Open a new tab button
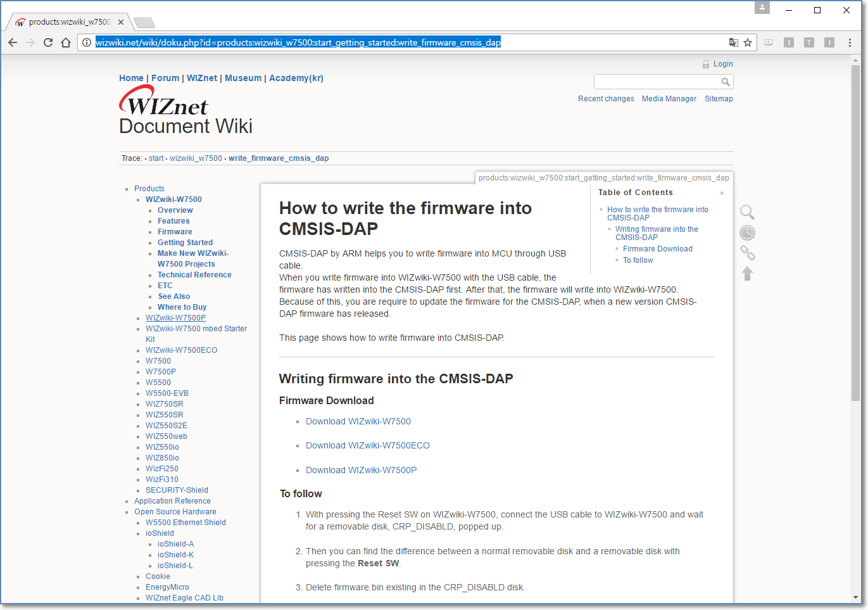This screenshot has height=610, width=868. pos(144,23)
